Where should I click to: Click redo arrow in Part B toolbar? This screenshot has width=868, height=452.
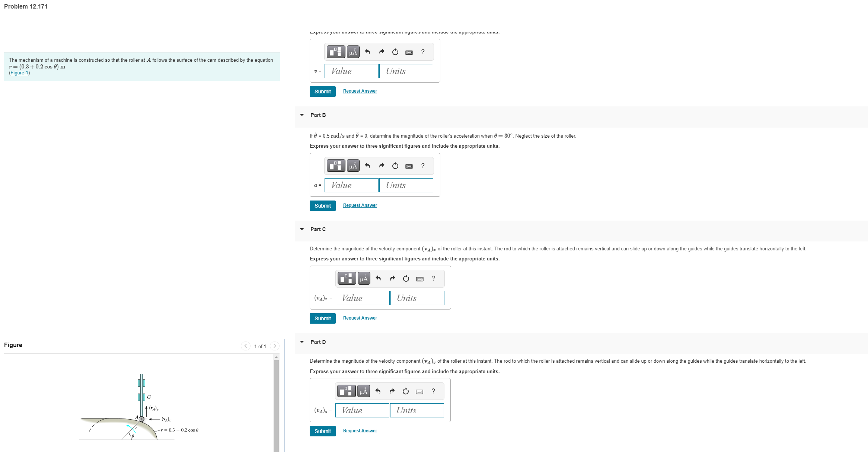click(x=382, y=166)
